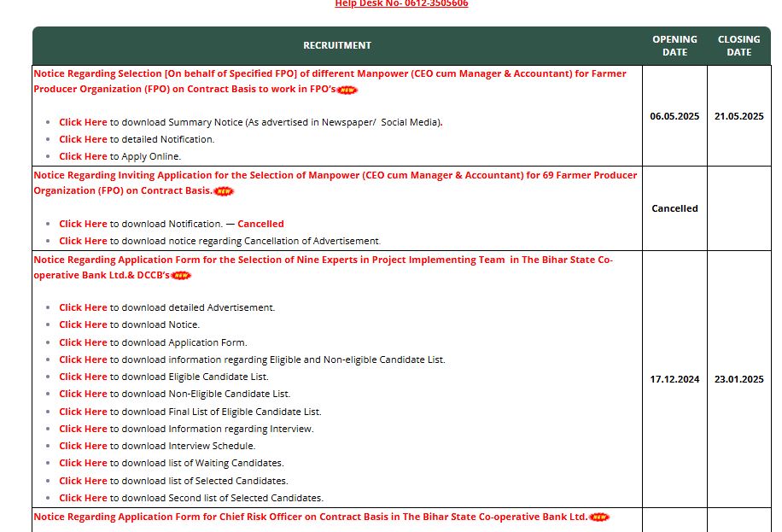This screenshot has width=782, height=532.
Task: Select opening date 17.12.2024
Action: tap(674, 379)
